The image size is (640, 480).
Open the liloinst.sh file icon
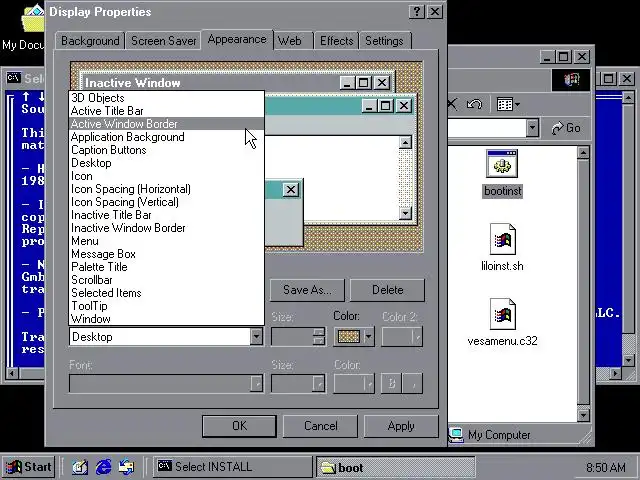click(502, 239)
